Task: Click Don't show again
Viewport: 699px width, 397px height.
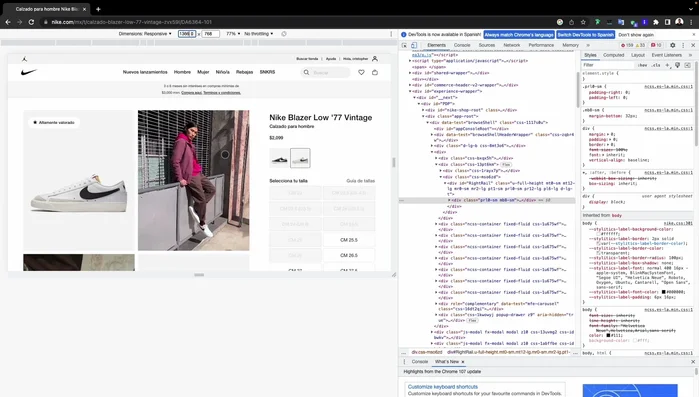Action: [x=636, y=35]
